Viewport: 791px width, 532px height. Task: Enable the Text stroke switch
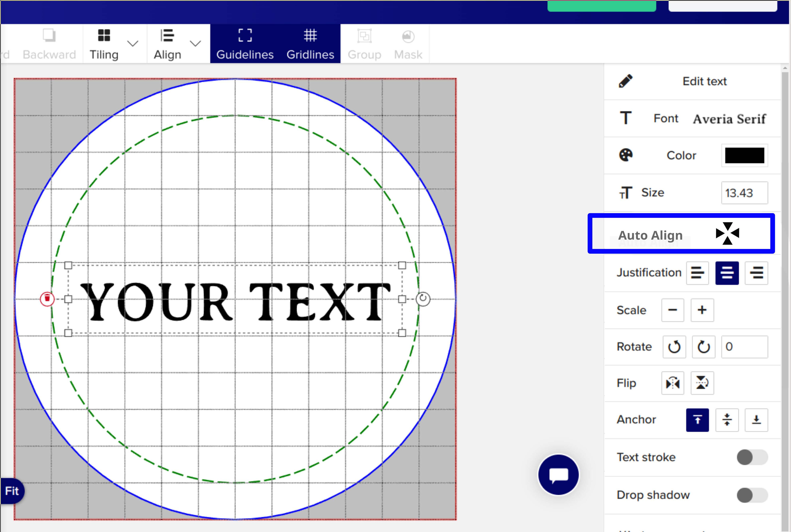coord(752,457)
